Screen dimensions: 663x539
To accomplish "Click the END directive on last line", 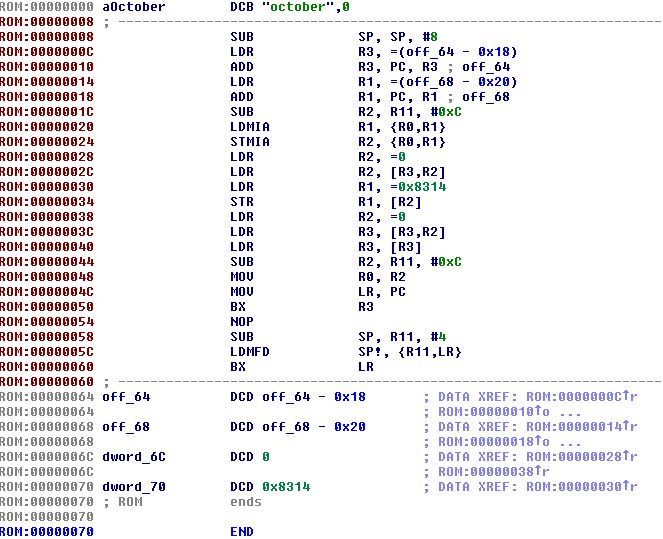I will click(242, 532).
